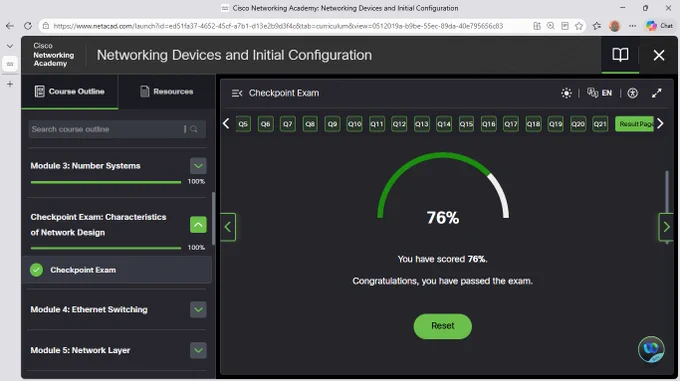Reload the page with refresh icon
Viewport: 680px width, 381px height.
(28, 26)
